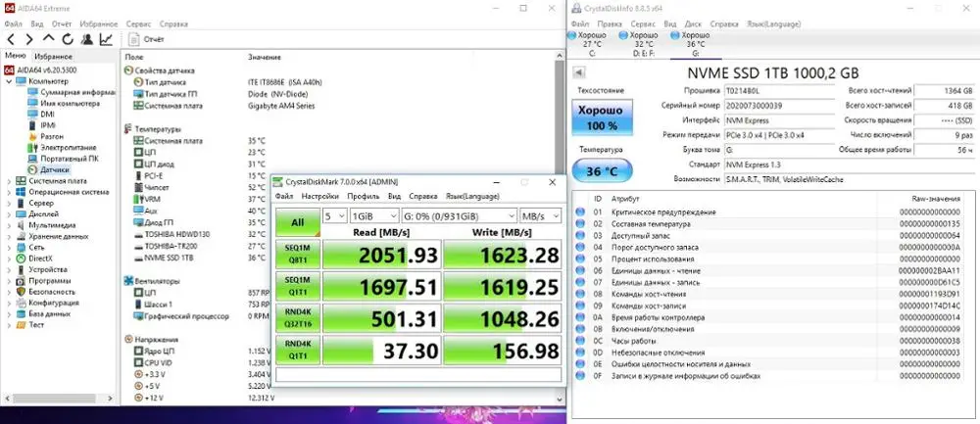Screen dimensions: 980x424
Task: Open the Диск menu in CrystalDiskInfo
Action: pos(691,24)
